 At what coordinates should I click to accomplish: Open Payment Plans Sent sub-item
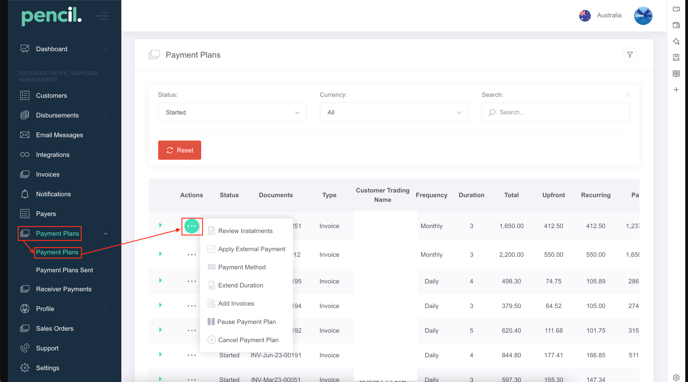click(64, 270)
